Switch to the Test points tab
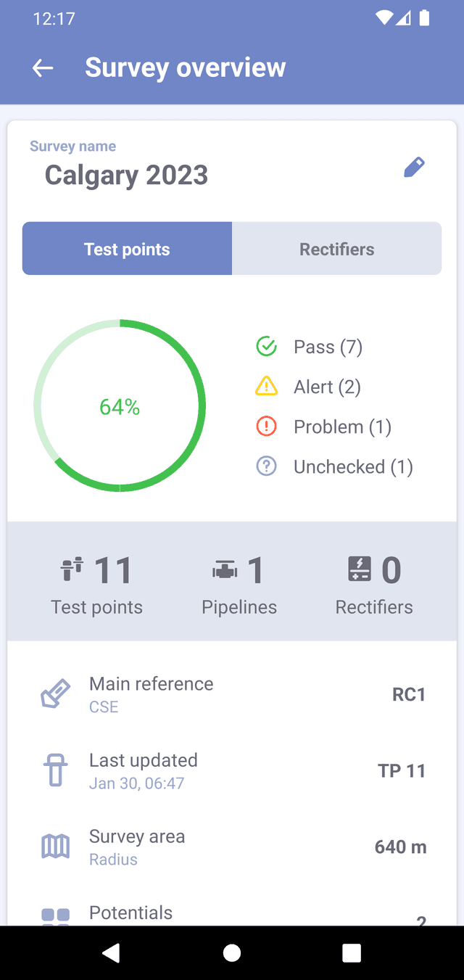 pyautogui.click(x=127, y=249)
